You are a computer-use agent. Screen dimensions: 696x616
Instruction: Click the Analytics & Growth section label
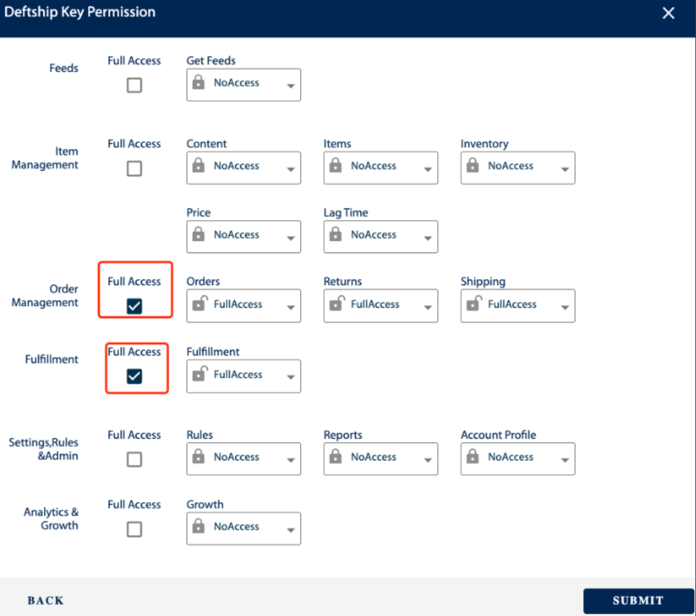click(x=51, y=518)
